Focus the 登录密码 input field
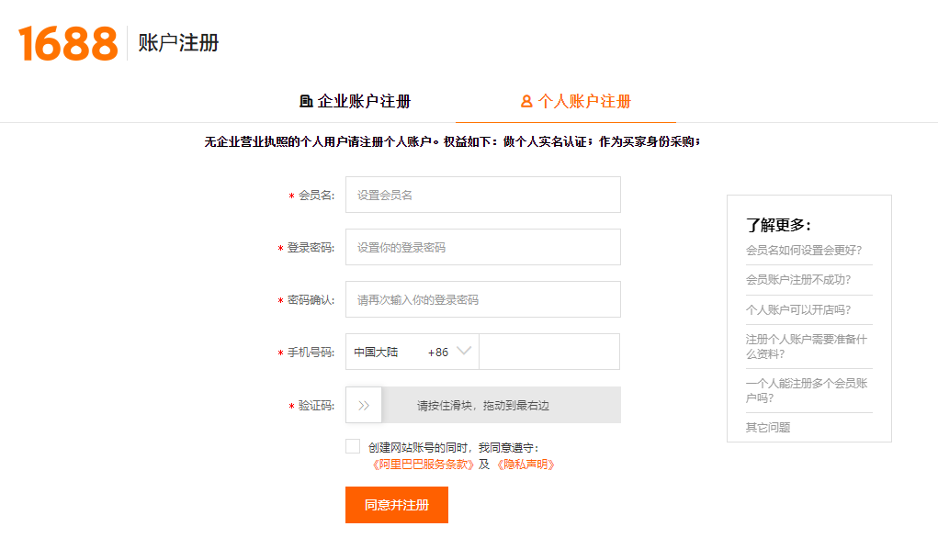The image size is (938, 560). pos(483,247)
